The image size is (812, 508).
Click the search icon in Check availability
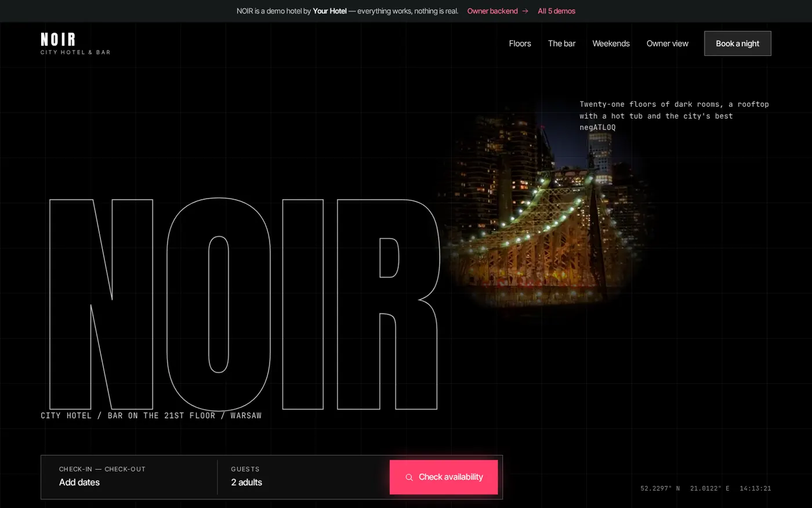click(409, 477)
